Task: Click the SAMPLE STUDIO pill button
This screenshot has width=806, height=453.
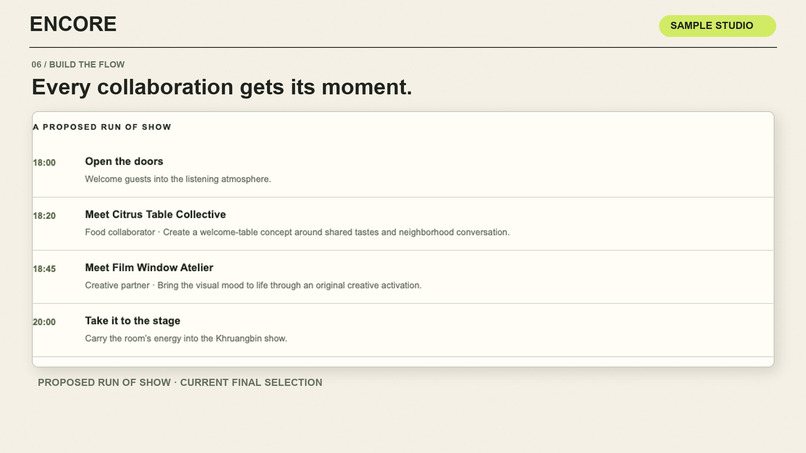Action: point(717,26)
